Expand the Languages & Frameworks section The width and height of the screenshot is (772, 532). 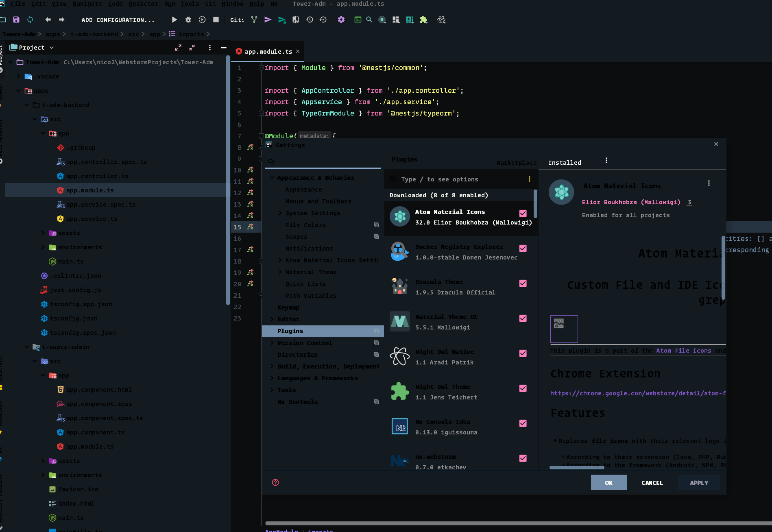point(273,378)
